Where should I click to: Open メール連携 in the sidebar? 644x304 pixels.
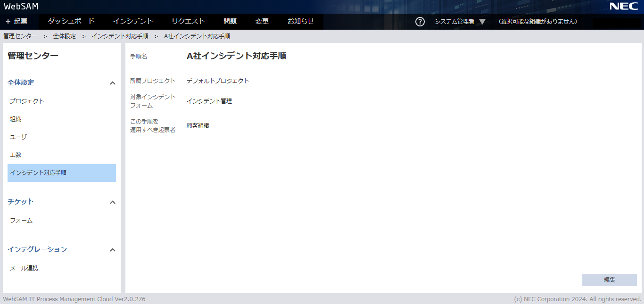tap(24, 268)
